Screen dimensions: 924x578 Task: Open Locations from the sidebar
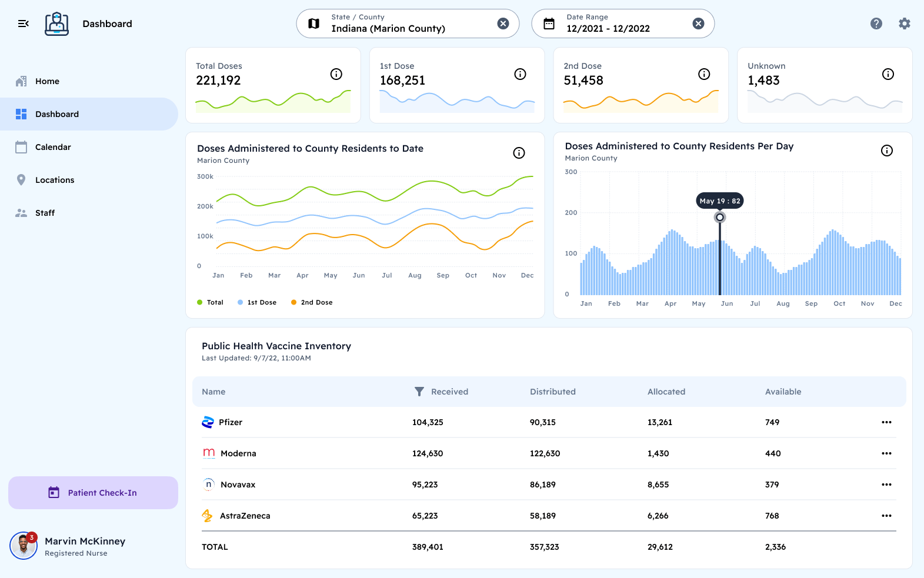pos(55,180)
